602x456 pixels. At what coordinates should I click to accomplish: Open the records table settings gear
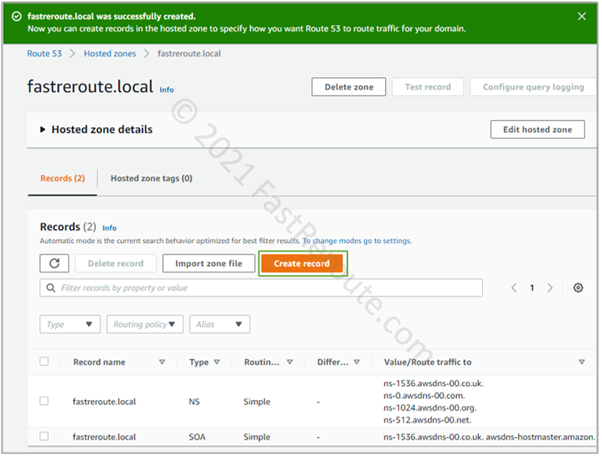point(578,287)
